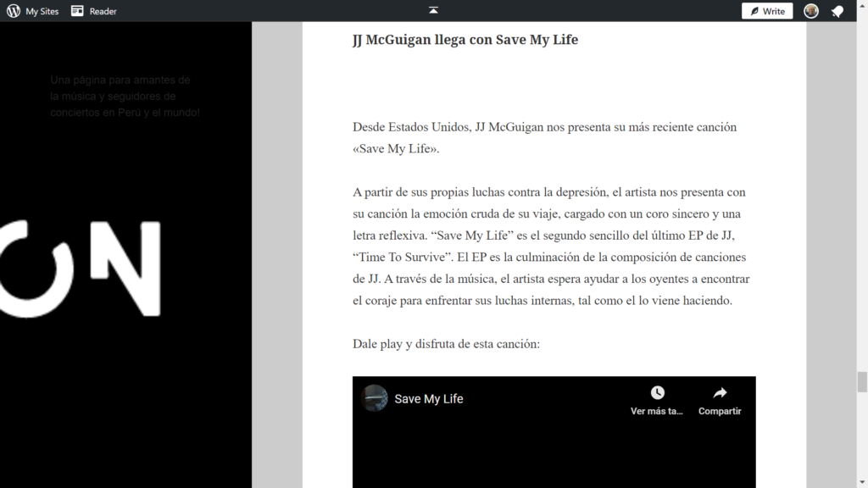Click the paragraph starting 'Desde Estados Unidos'
This screenshot has width=868, height=488.
(x=545, y=138)
